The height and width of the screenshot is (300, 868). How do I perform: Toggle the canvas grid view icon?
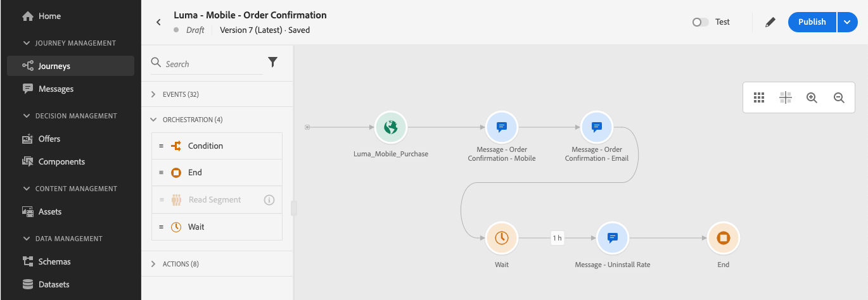(x=759, y=97)
